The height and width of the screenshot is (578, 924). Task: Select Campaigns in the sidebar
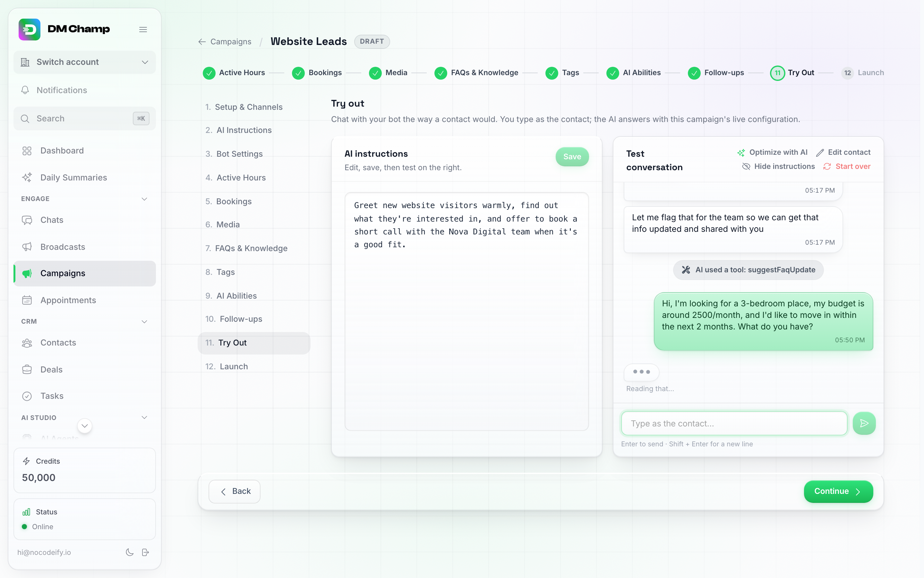pos(84,273)
